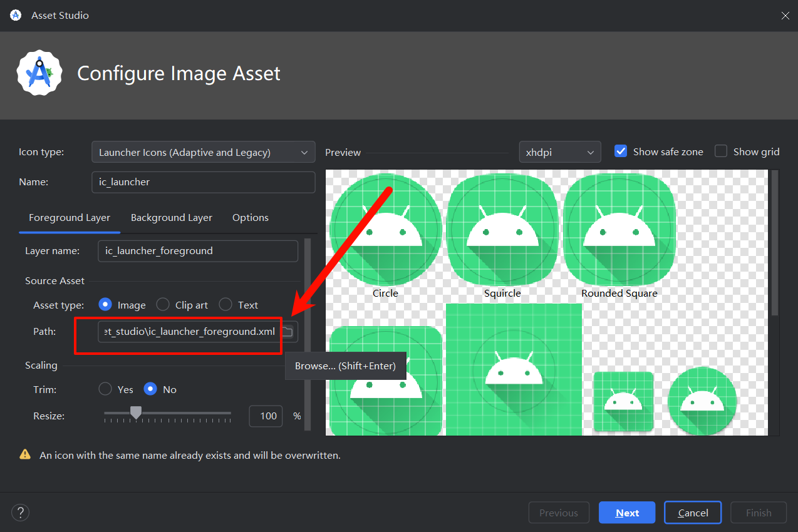Open the xhdpi density dropdown

tap(560, 152)
